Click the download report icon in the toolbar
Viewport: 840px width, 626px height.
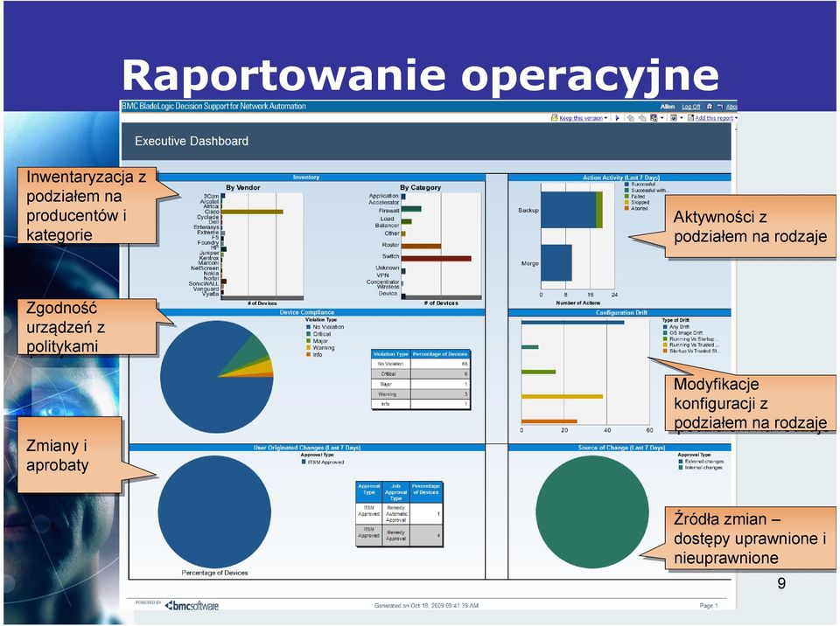point(674,118)
